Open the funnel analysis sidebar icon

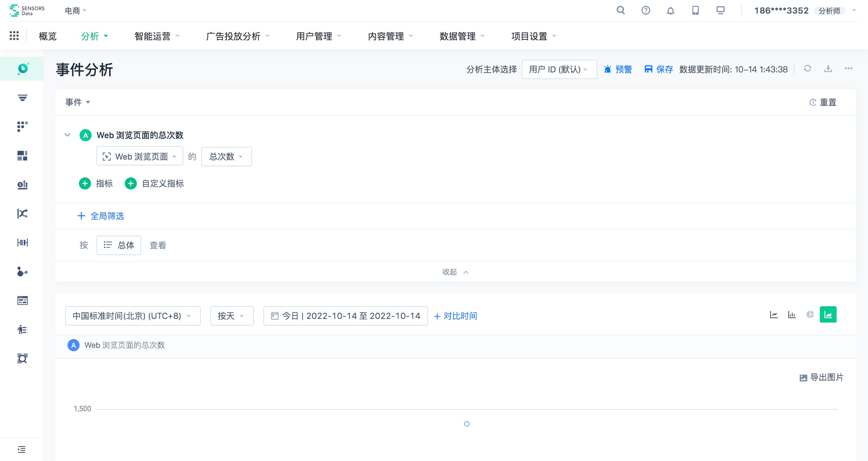[x=23, y=98]
